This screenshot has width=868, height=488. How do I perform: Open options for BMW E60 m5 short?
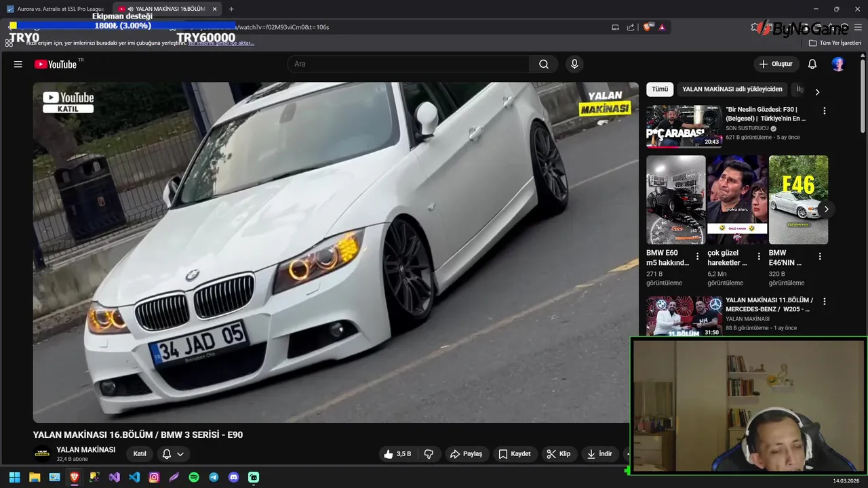[x=698, y=256]
